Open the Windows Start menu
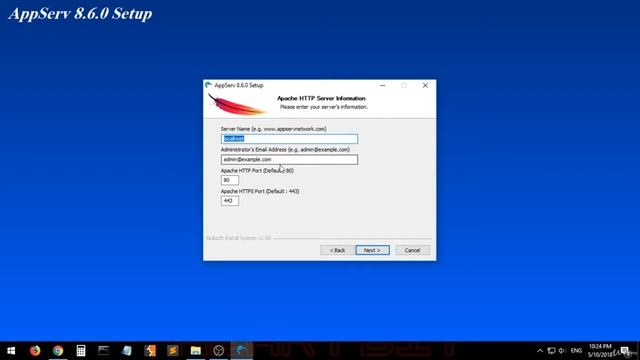 11,351
